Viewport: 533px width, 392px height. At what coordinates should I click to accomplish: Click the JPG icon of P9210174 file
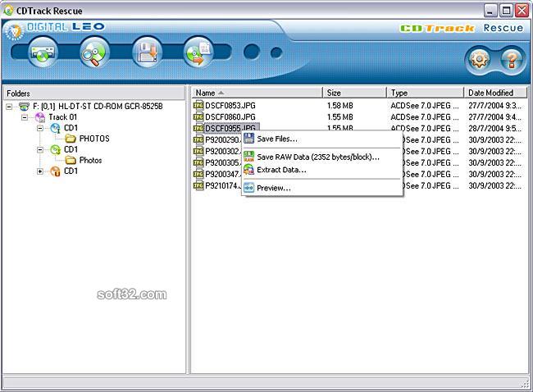coord(198,185)
